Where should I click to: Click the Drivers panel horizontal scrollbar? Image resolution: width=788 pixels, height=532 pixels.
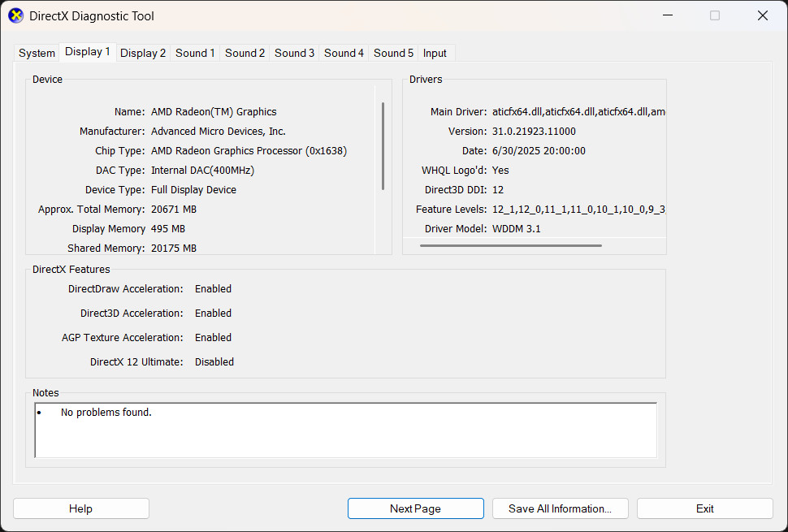point(511,245)
